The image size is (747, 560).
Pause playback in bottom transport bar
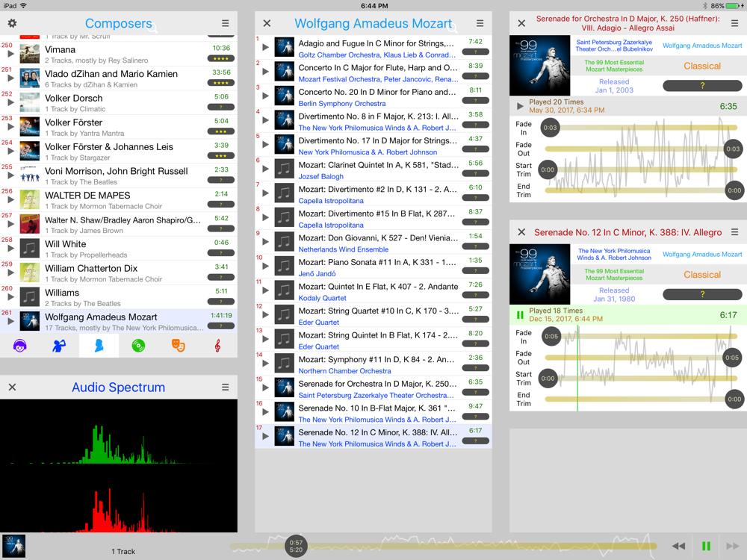[706, 546]
